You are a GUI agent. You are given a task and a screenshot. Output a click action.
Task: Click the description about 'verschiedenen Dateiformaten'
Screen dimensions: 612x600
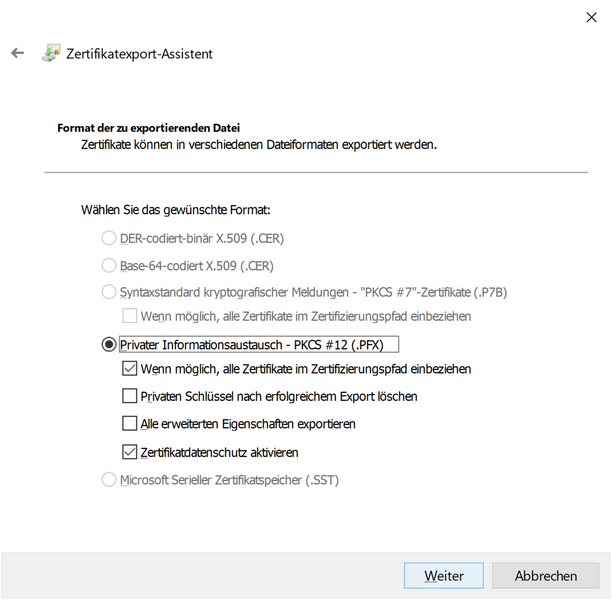point(258,145)
